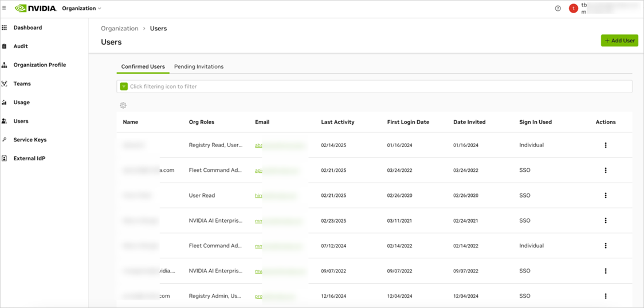Click the 'User Read' roles cell
The height and width of the screenshot is (308, 644).
[202, 195]
